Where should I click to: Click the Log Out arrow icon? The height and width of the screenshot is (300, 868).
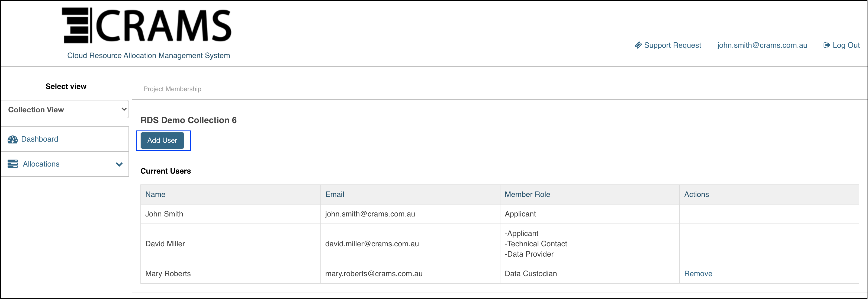pos(827,45)
